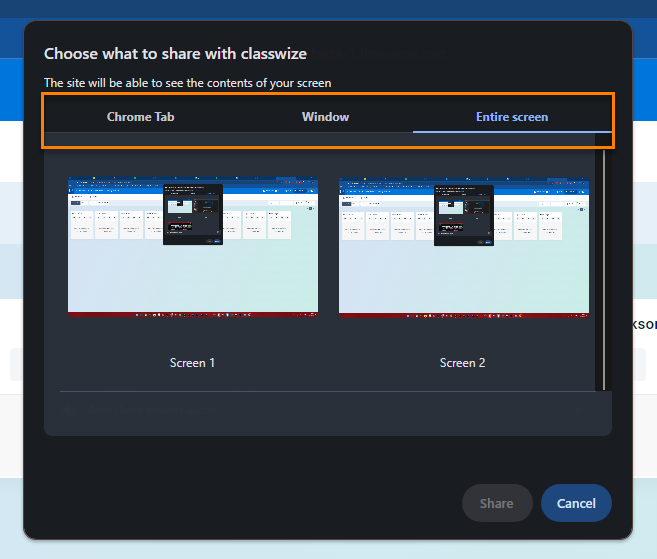
Task: Click the Screen 2 label text
Action: click(x=463, y=363)
